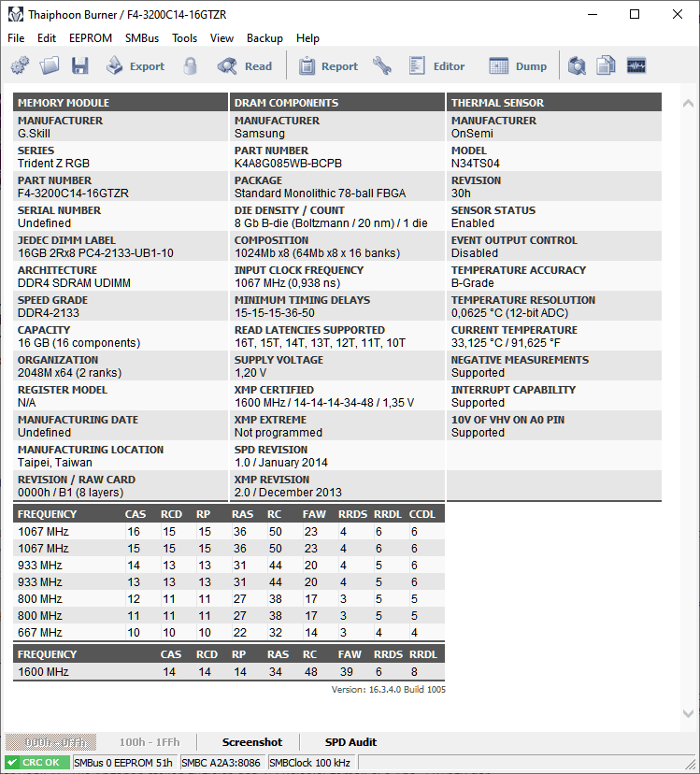
Task: Click the capacity 16 GB (16 components) value
Action: (x=79, y=343)
